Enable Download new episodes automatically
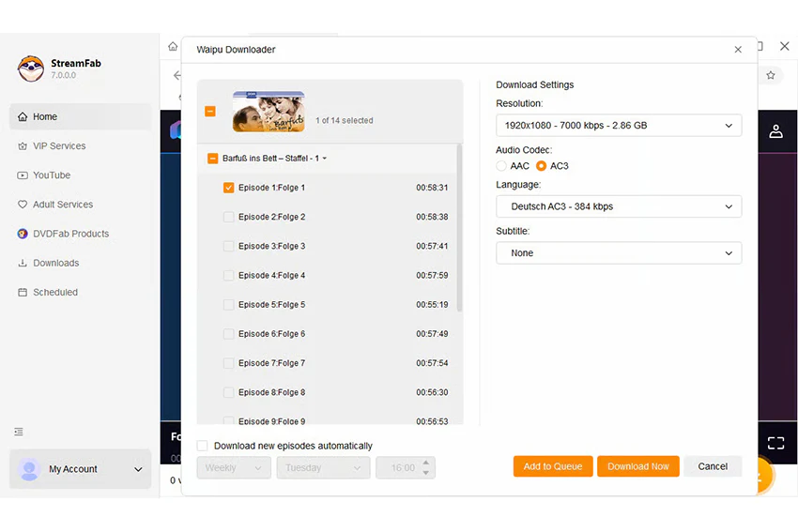Screen dimensions: 798x532 203,446
